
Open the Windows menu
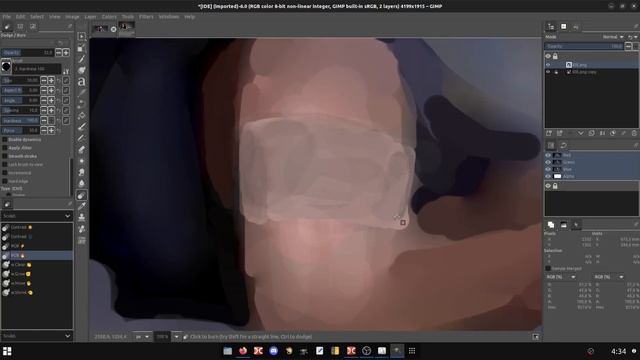(x=169, y=17)
